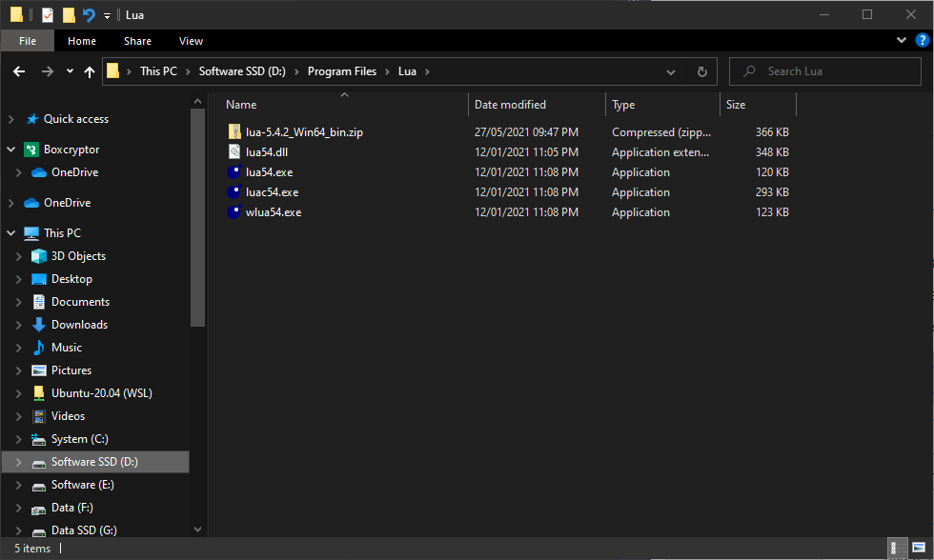Collapse the Boxcryptor tree node
Screen dimensions: 934x560
(10, 150)
